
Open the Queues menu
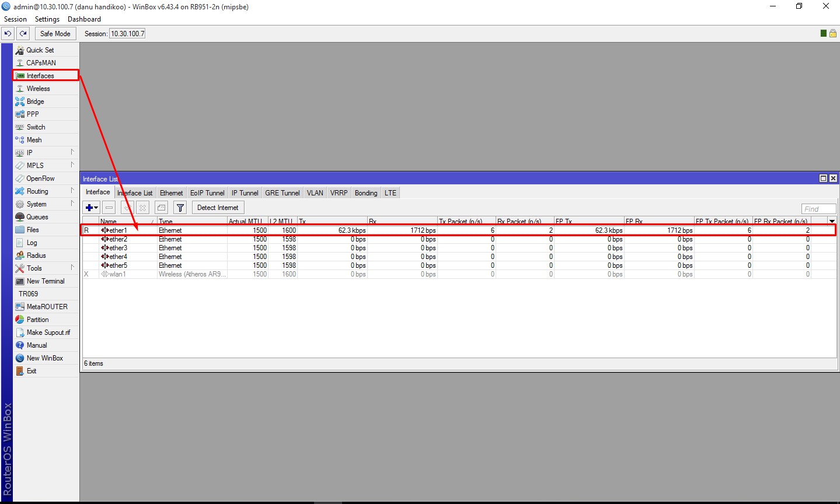click(x=46, y=217)
